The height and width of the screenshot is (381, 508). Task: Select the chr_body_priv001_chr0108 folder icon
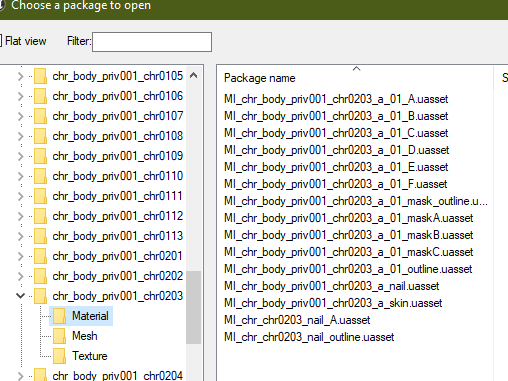(x=40, y=136)
